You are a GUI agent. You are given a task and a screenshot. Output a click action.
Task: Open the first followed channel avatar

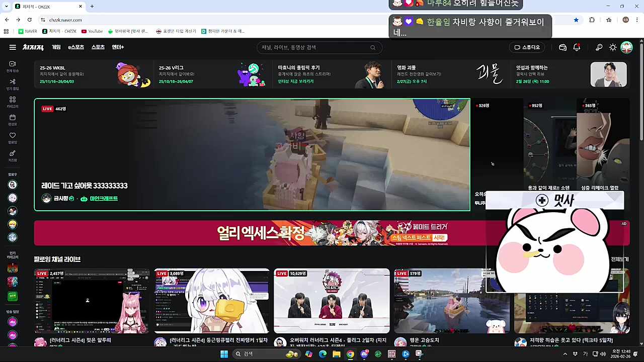13,185
